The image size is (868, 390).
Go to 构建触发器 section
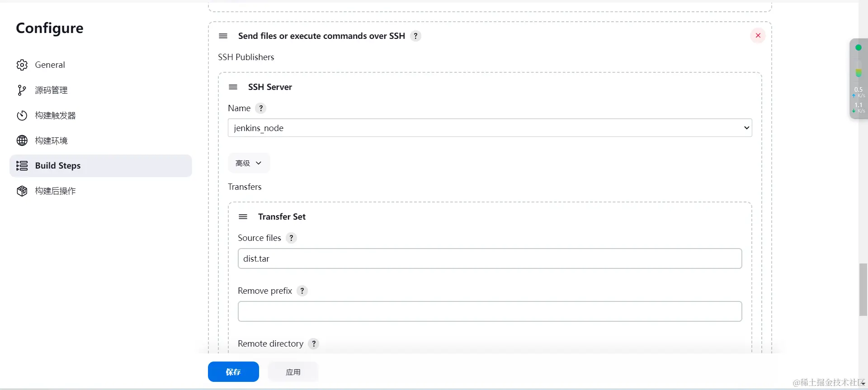[x=100, y=116]
